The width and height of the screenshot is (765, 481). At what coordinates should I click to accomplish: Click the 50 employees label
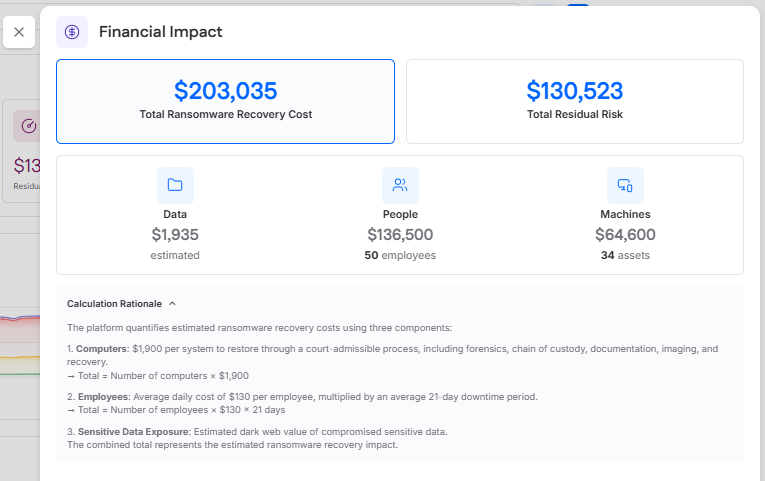tap(400, 255)
